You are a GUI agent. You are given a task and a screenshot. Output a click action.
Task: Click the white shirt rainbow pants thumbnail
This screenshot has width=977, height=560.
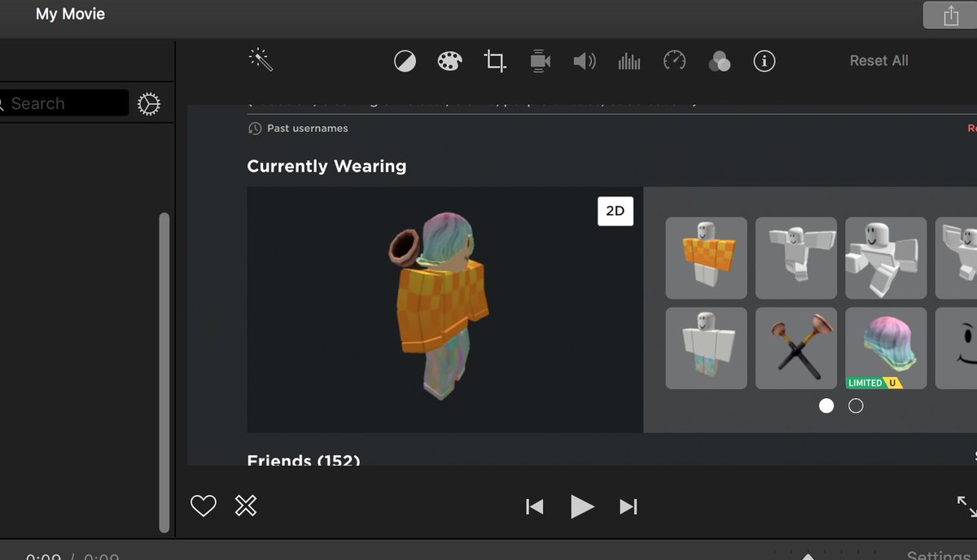[706, 348]
